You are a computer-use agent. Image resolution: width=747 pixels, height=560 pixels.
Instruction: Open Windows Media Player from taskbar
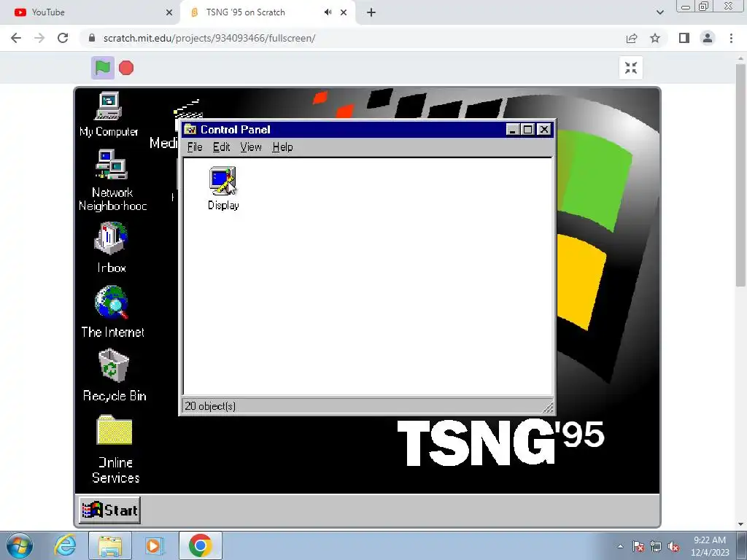point(155,545)
